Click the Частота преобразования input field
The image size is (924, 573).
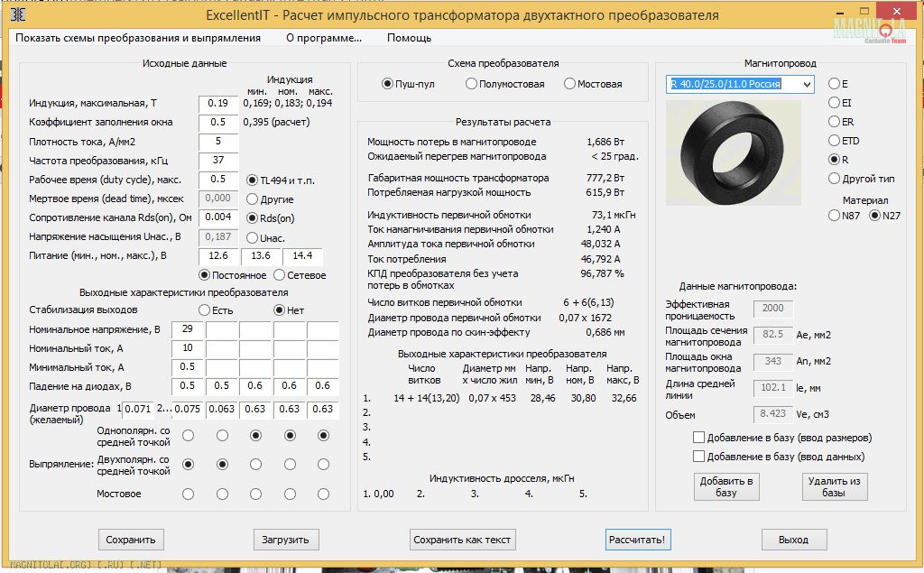218,160
